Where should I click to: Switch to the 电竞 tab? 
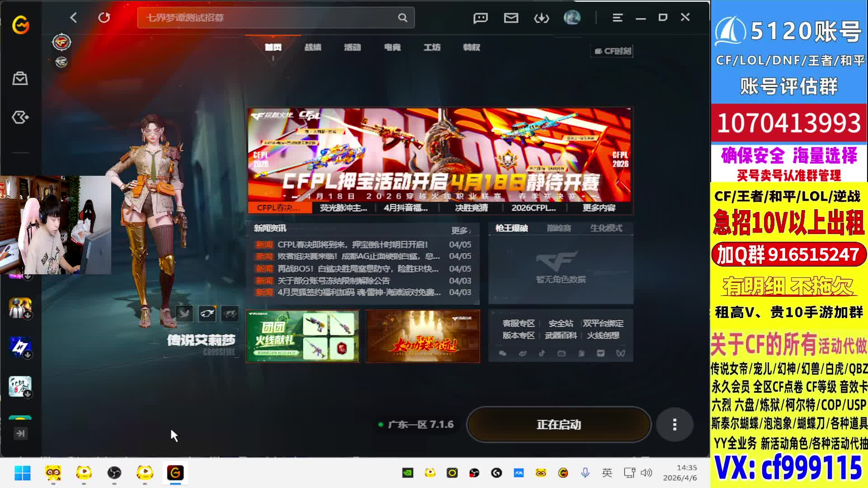point(392,47)
